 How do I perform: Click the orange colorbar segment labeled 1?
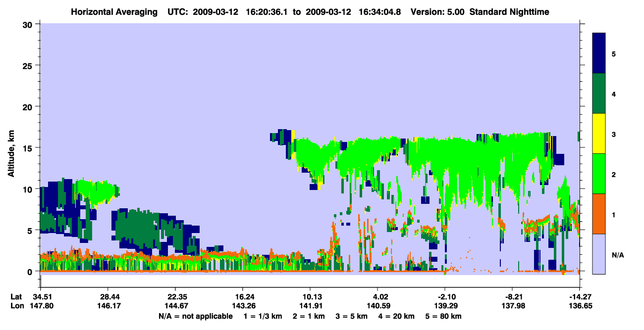click(599, 214)
